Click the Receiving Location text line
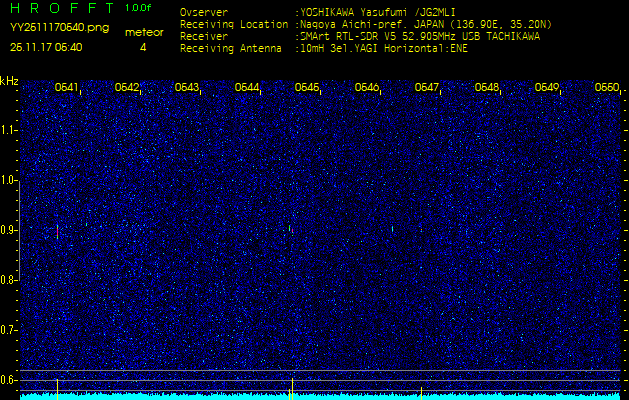This screenshot has width=629, height=400. [366, 24]
